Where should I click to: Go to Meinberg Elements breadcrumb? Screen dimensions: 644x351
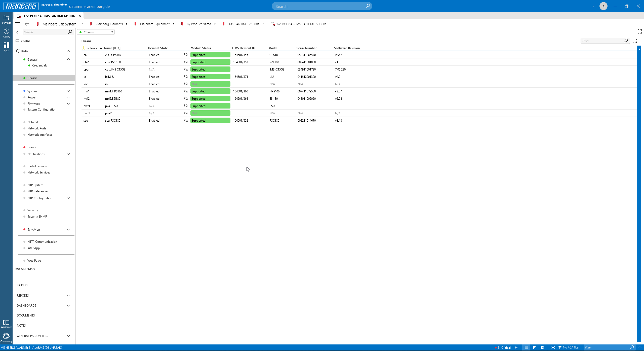click(x=109, y=24)
